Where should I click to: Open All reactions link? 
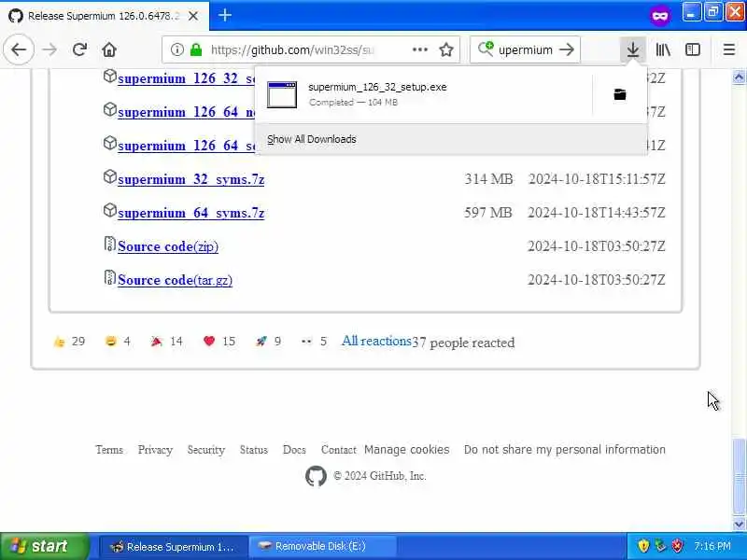pos(376,341)
